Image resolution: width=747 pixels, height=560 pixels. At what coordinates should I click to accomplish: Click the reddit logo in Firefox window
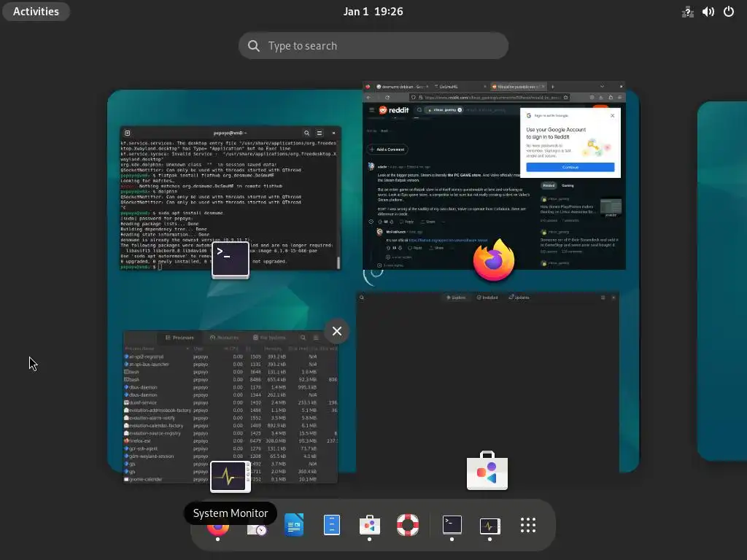pyautogui.click(x=393, y=110)
